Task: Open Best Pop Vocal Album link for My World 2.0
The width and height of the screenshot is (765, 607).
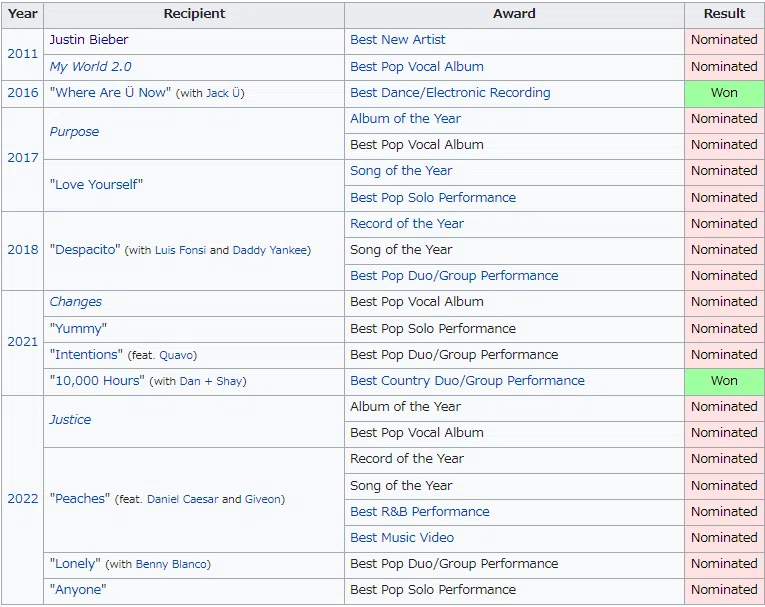Action: pyautogui.click(x=417, y=67)
